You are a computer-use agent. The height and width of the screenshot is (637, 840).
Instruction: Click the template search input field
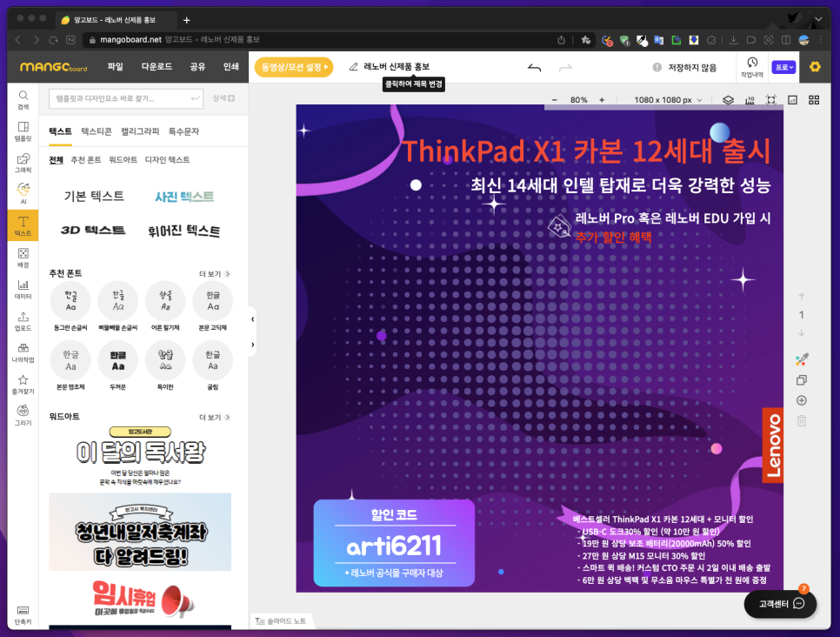point(126,98)
